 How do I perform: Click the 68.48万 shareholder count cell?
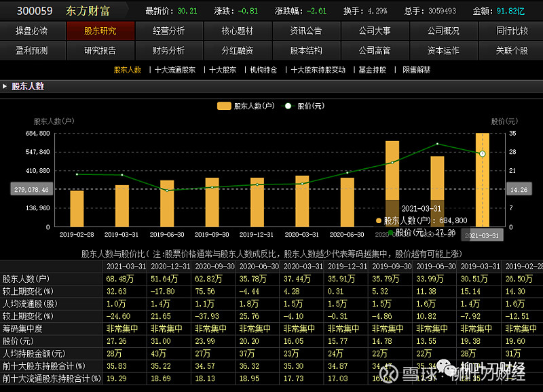[120, 279]
